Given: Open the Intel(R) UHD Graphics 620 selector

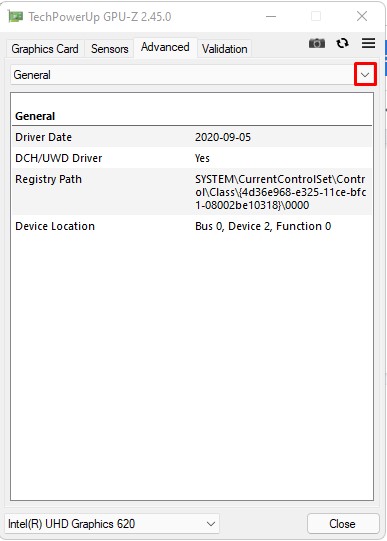Looking at the screenshot, I should [x=112, y=524].
